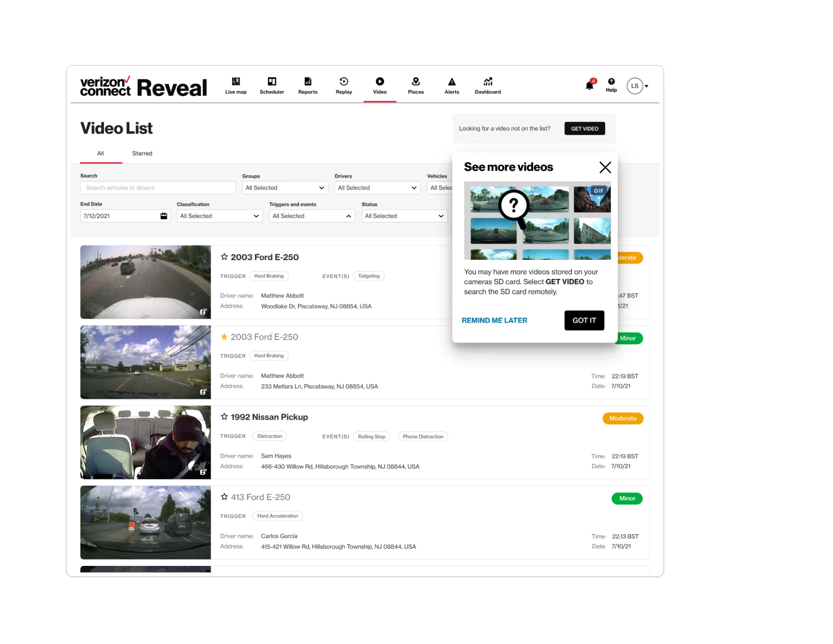Open the Dashboard section
The image size is (833, 644).
click(x=488, y=85)
